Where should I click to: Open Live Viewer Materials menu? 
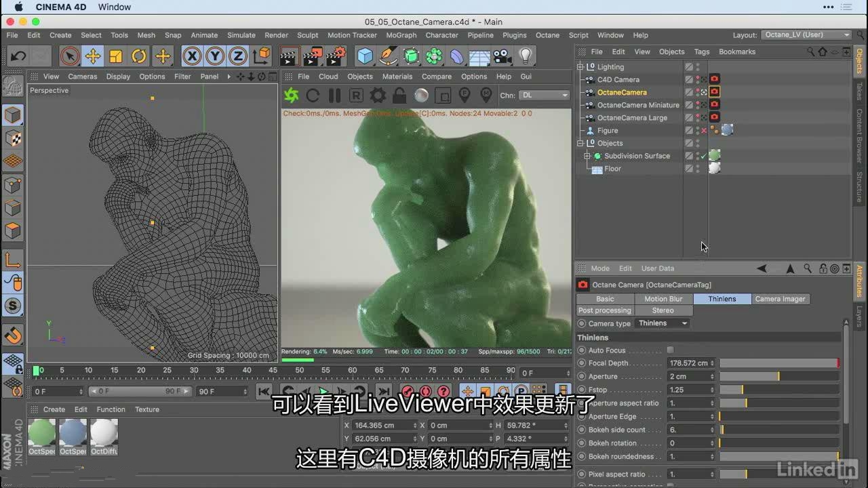pos(397,77)
